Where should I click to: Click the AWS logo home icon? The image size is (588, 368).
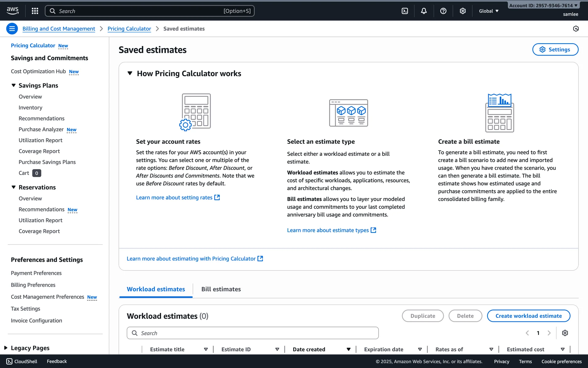tap(13, 11)
